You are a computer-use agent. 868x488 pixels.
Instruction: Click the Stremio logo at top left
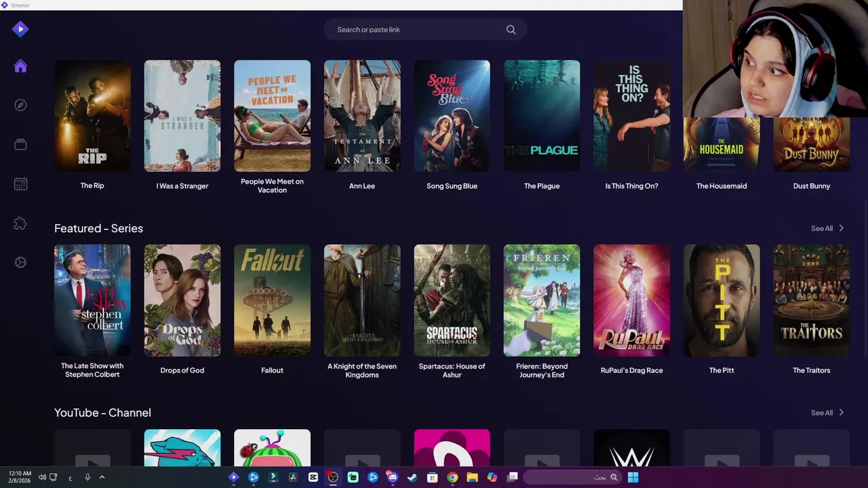coord(20,28)
